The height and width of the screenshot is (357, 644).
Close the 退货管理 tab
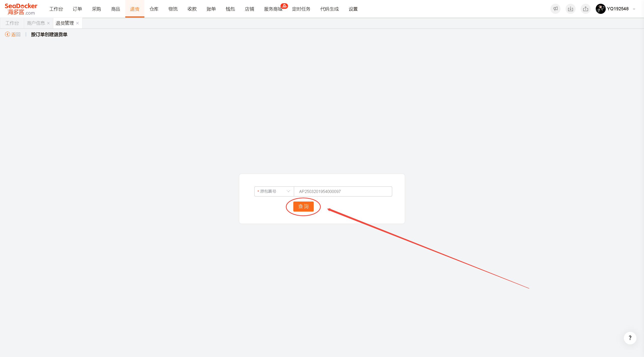click(77, 23)
